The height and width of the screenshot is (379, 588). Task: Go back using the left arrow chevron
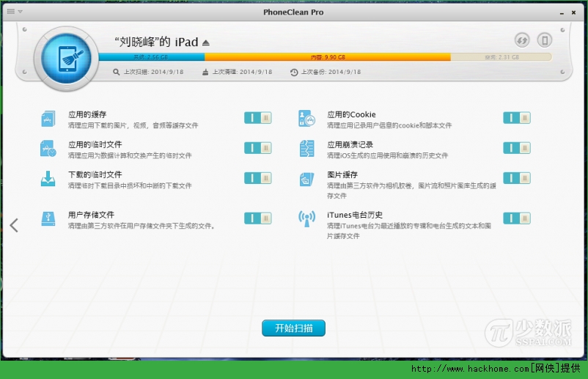(14, 225)
